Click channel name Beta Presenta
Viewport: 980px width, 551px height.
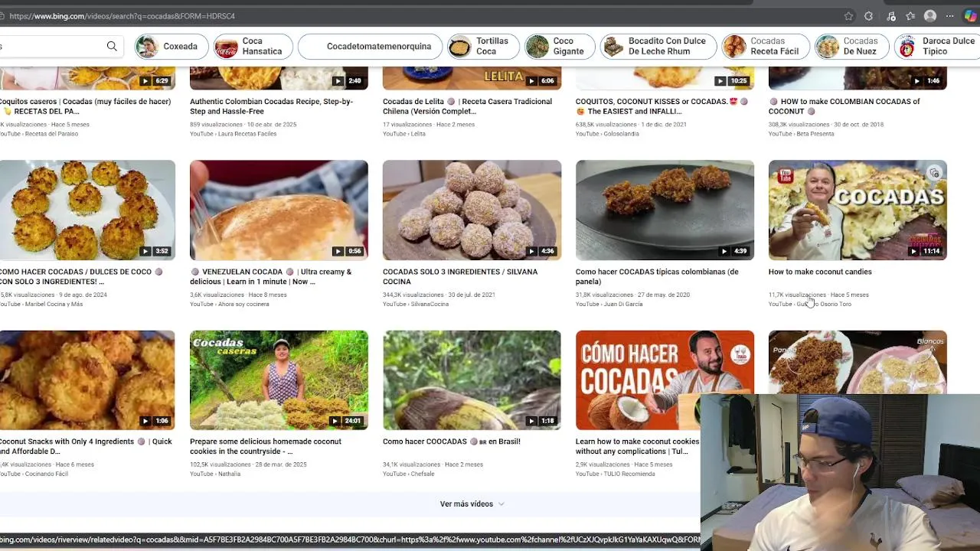click(x=815, y=134)
